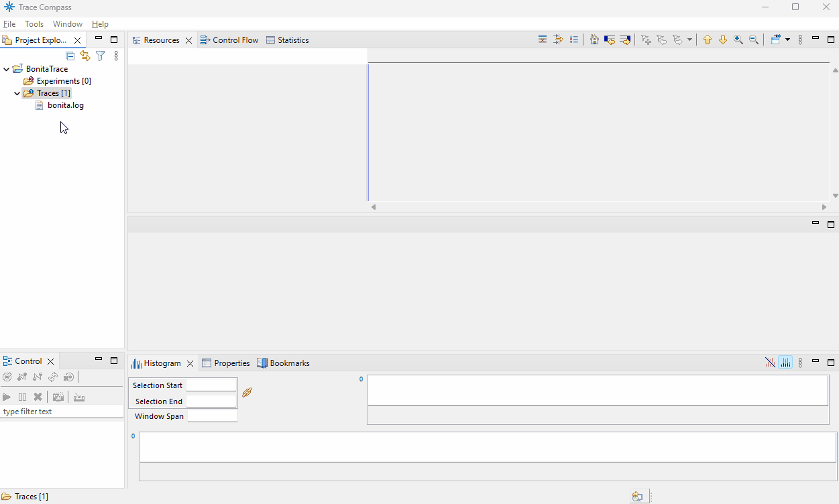Collapse the Traces folder
This screenshot has width=839, height=504.
click(17, 92)
